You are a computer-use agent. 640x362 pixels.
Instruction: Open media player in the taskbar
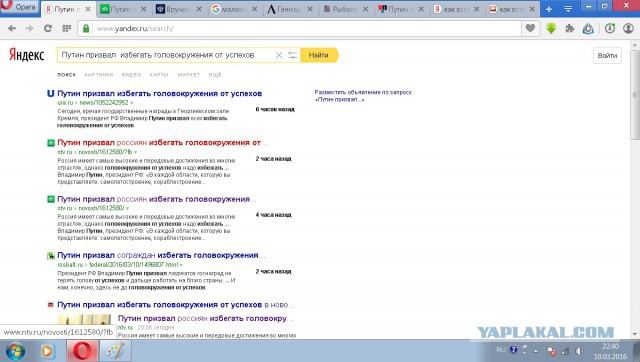(x=47, y=351)
